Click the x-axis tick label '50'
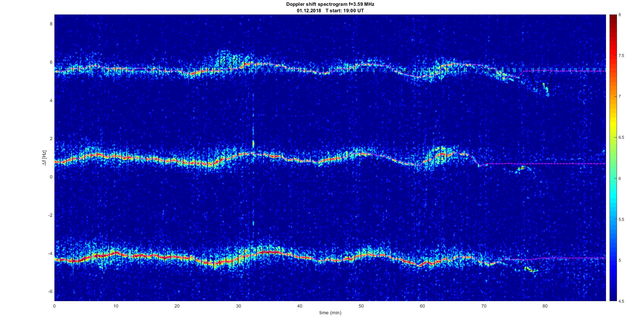 click(x=361, y=306)
